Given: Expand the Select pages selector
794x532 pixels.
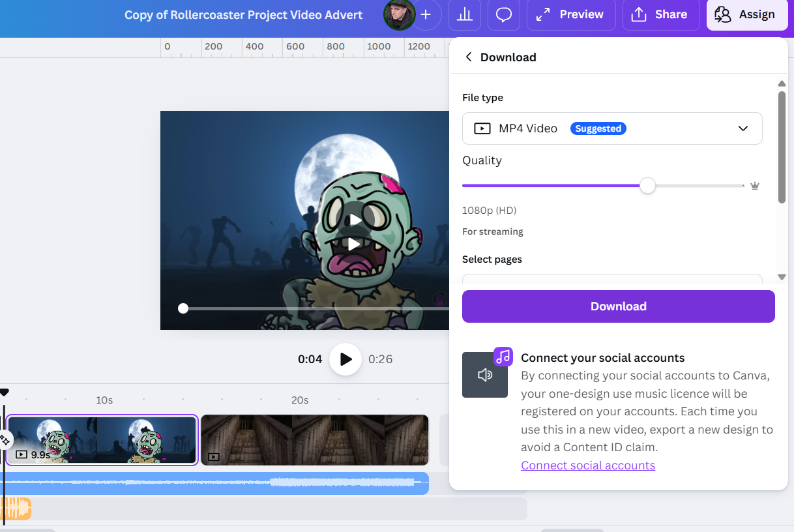Looking at the screenshot, I should point(612,279).
